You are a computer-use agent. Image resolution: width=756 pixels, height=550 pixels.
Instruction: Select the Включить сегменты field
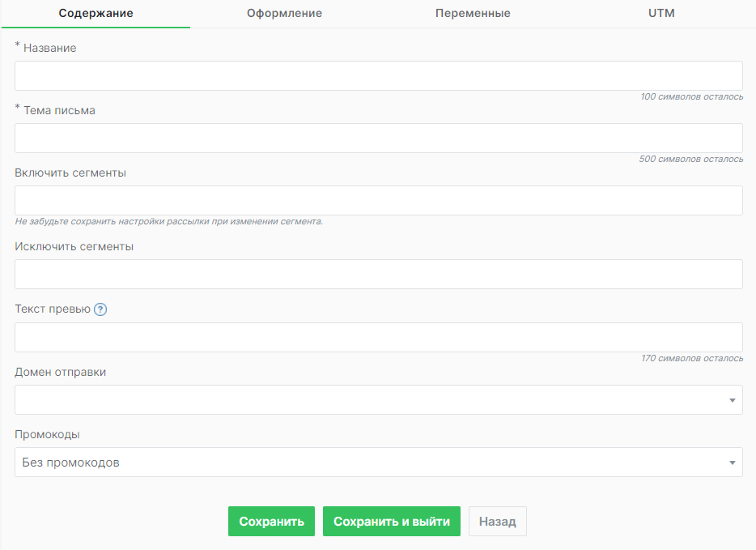pyautogui.click(x=378, y=200)
